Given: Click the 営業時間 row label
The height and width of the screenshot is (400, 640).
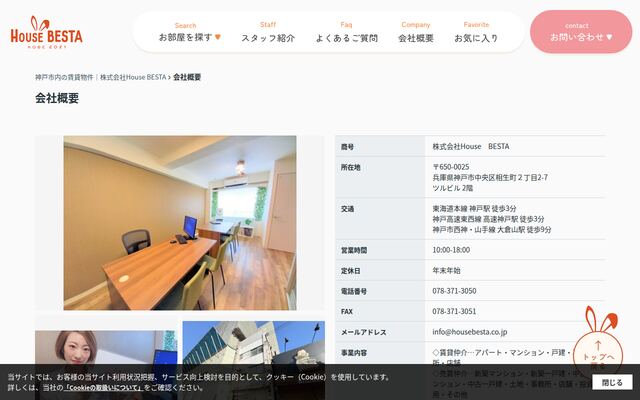Looking at the screenshot, I should click(x=354, y=250).
